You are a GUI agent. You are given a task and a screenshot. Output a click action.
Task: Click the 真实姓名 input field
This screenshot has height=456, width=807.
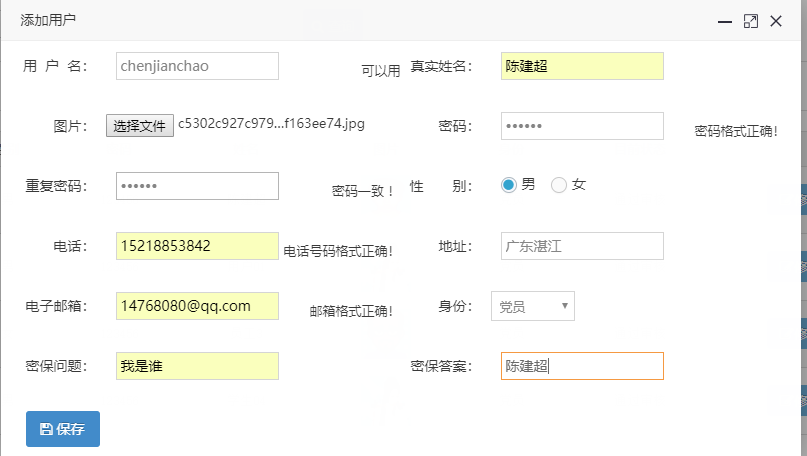click(582, 66)
